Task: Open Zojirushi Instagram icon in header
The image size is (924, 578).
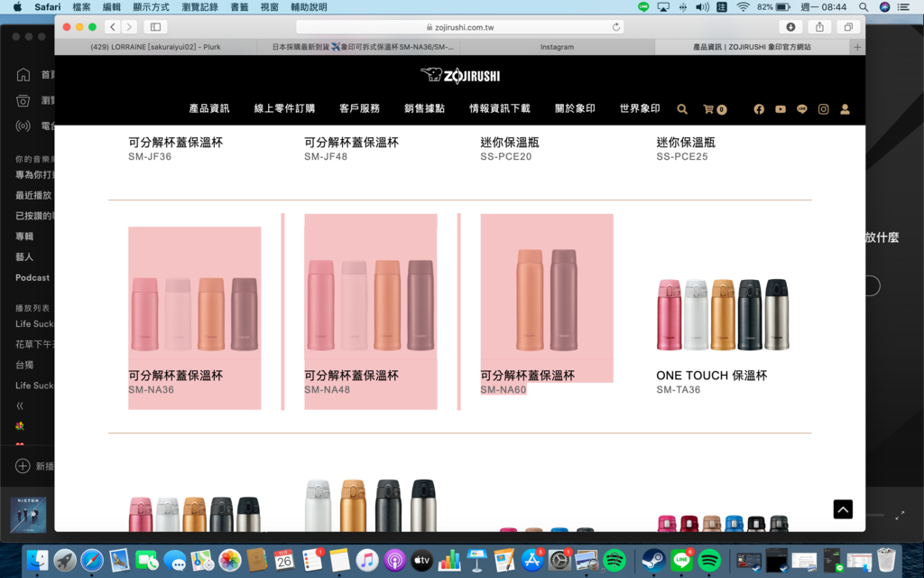Action: [823, 109]
